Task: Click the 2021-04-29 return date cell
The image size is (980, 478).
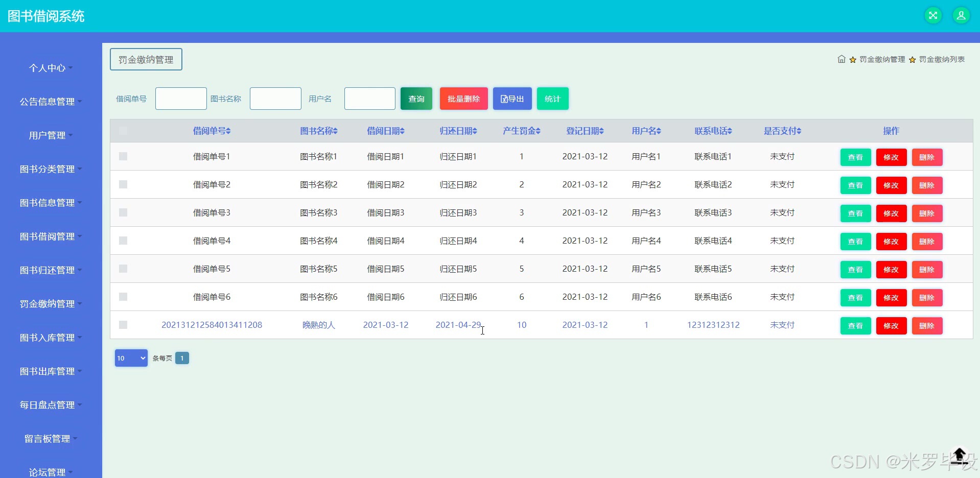Action: (x=458, y=325)
